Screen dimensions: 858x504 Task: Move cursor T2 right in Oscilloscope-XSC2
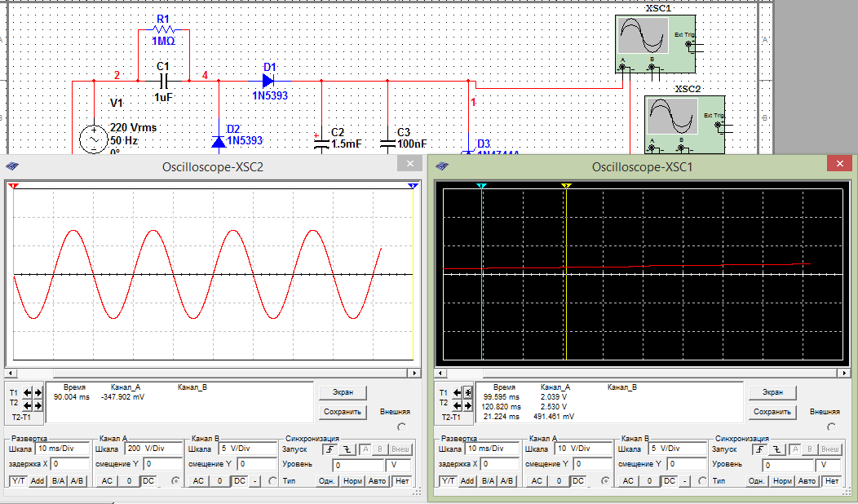coord(38,405)
